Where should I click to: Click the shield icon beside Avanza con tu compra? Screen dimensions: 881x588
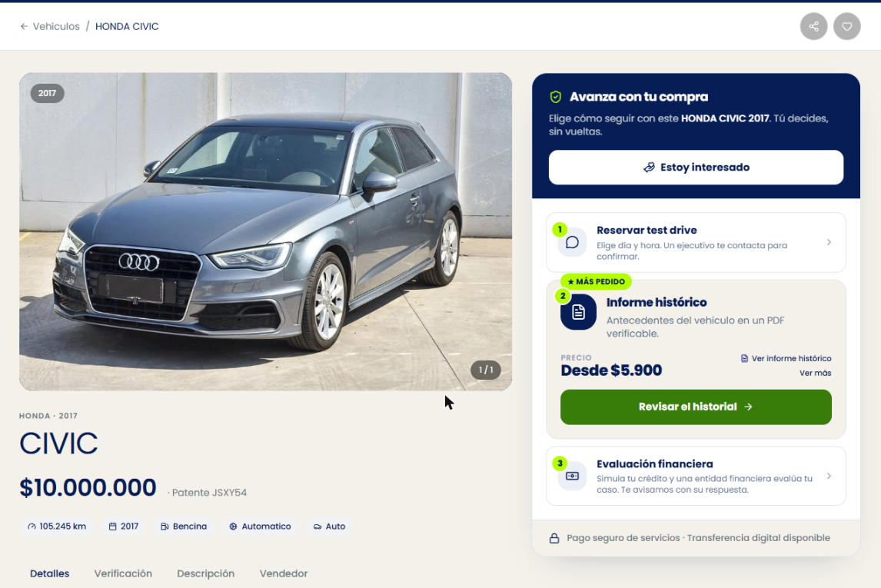(556, 97)
